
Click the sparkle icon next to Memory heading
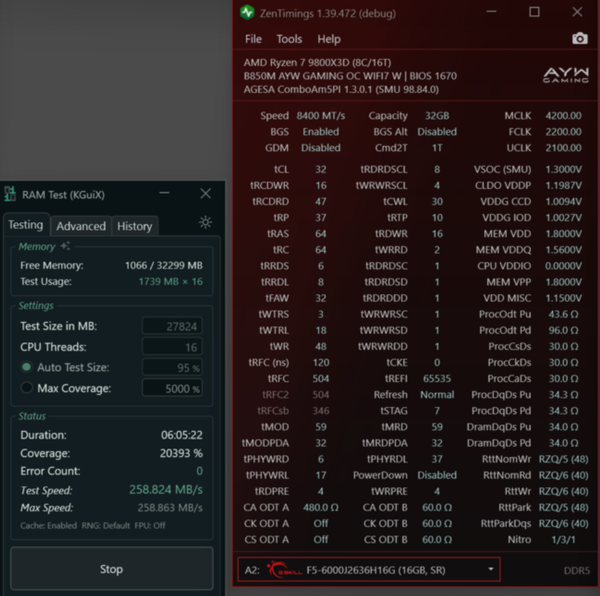click(65, 246)
